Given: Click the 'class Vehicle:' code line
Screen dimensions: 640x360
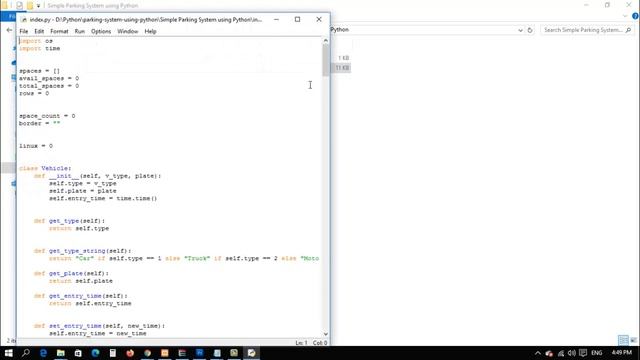Looking at the screenshot, I should point(45,168).
